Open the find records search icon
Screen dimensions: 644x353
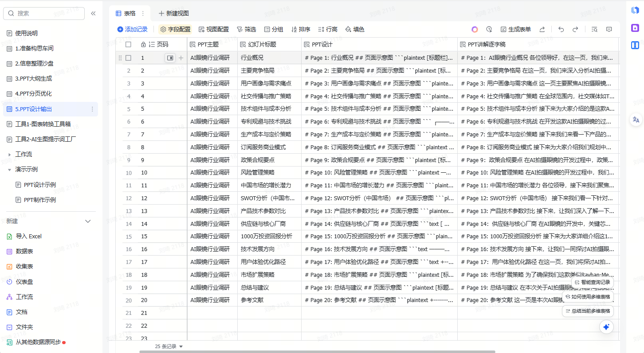595,29
